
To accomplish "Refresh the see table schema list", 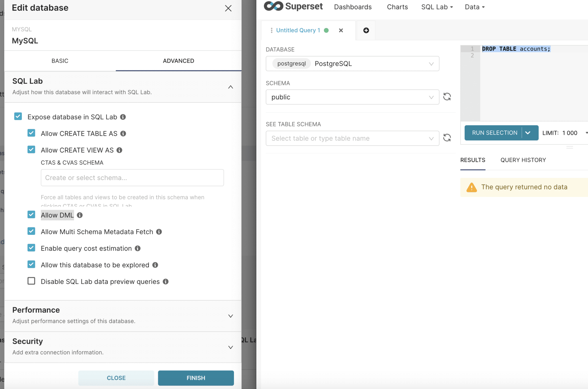I will (x=447, y=138).
